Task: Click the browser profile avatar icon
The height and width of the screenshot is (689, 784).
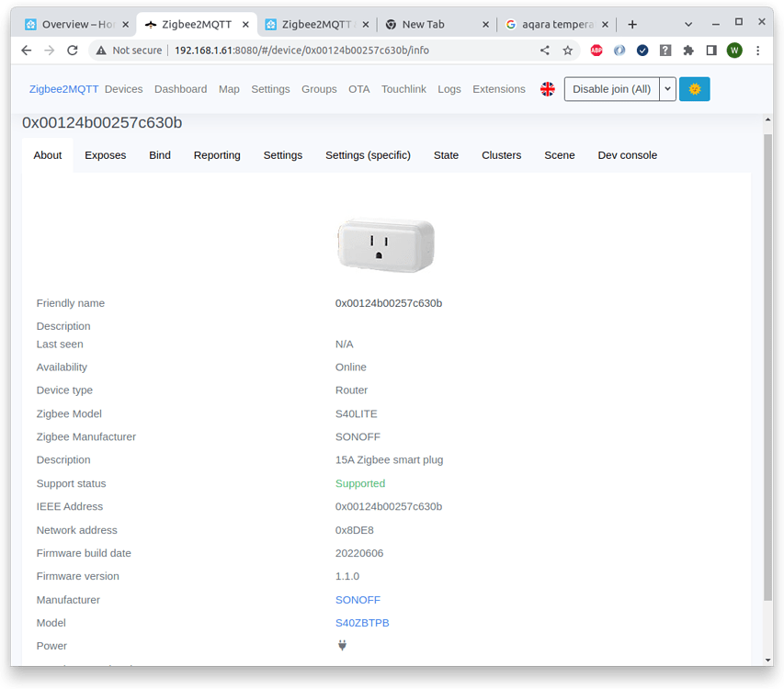Action: pyautogui.click(x=733, y=51)
